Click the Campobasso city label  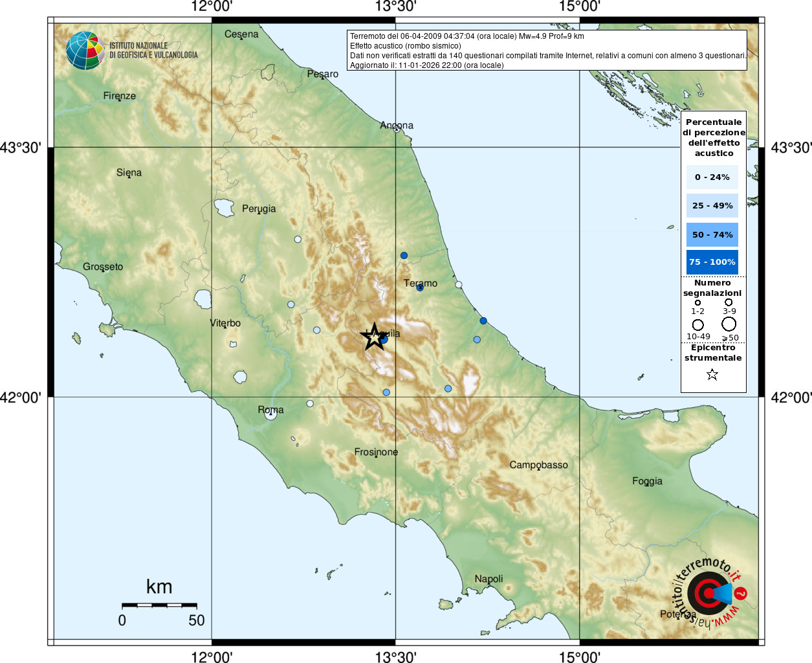tap(538, 465)
